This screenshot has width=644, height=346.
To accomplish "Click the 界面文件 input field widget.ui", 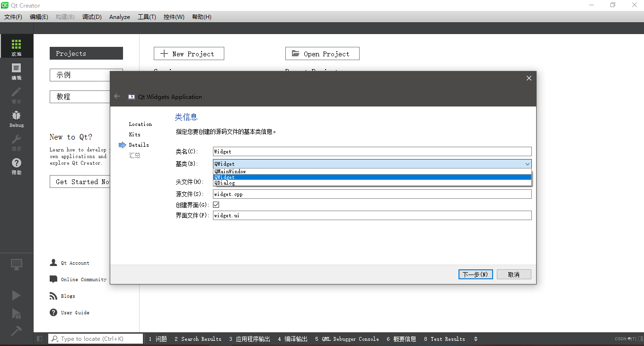I will [x=372, y=215].
